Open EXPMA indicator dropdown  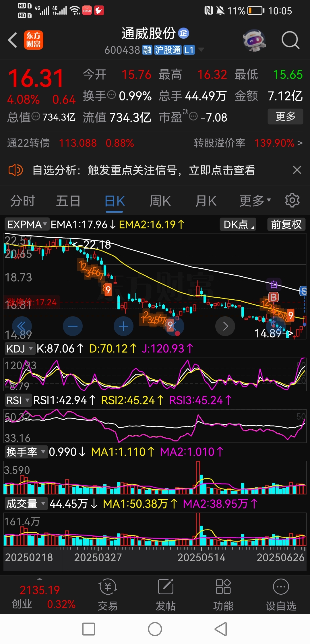27,224
